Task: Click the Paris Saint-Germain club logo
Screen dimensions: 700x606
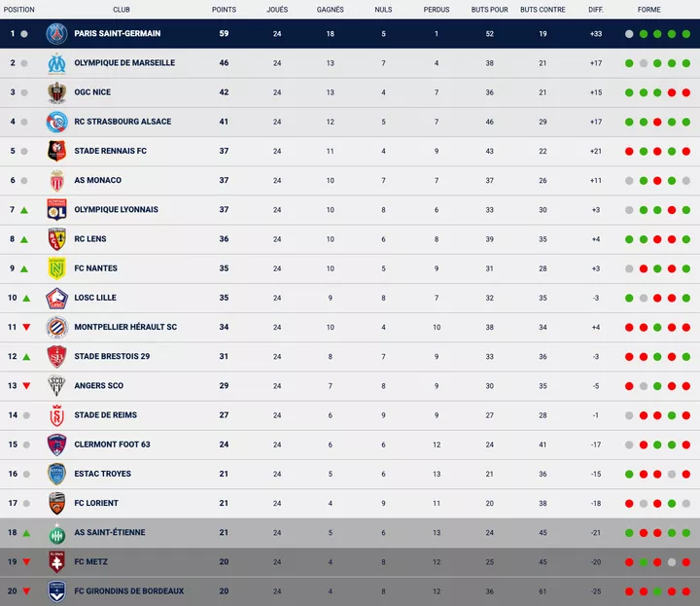Action: pos(56,34)
